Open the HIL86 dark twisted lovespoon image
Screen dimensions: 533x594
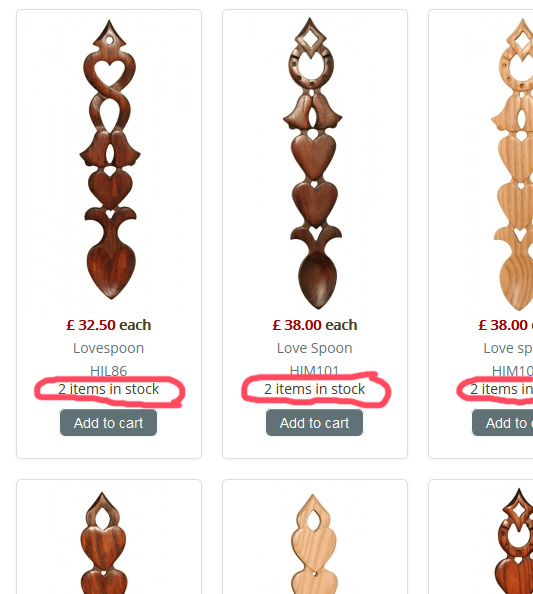pyautogui.click(x=109, y=159)
